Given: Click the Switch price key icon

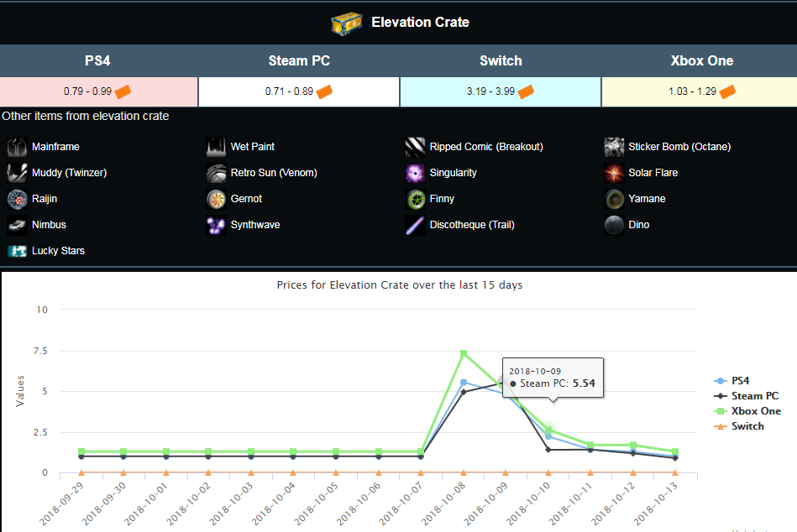Looking at the screenshot, I should coord(526,91).
